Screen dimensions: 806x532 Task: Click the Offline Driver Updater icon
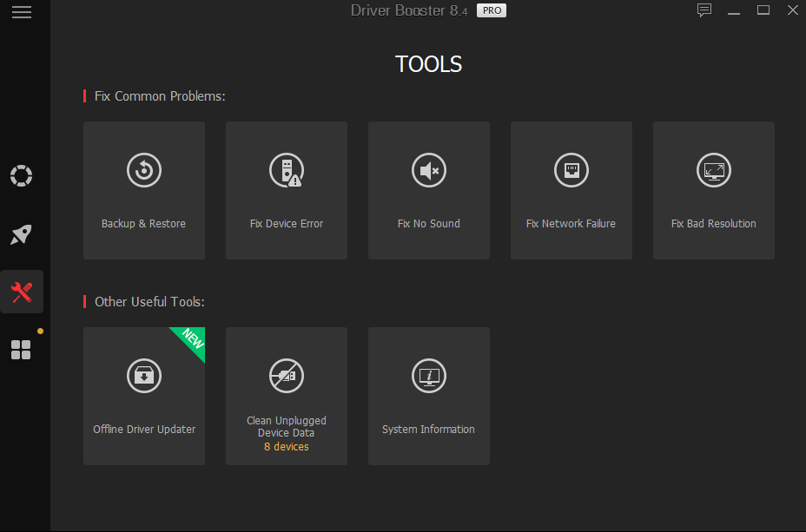144,376
